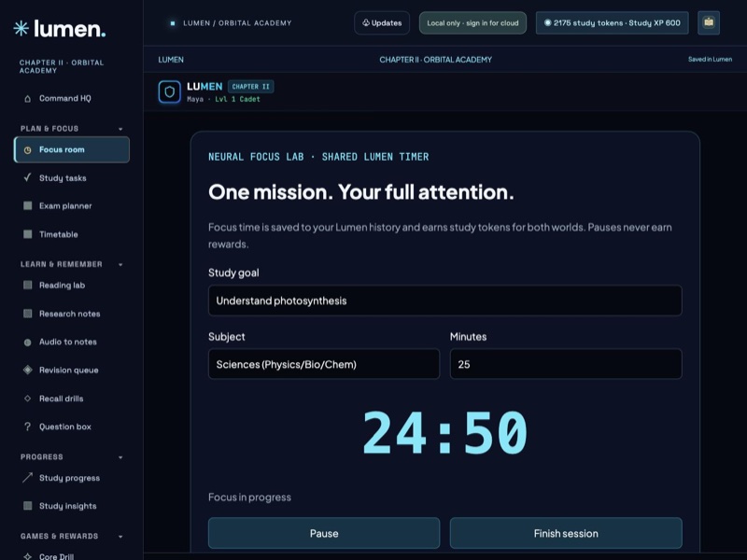The image size is (747, 560).
Task: Open the Audio to notes page
Action: (72, 342)
